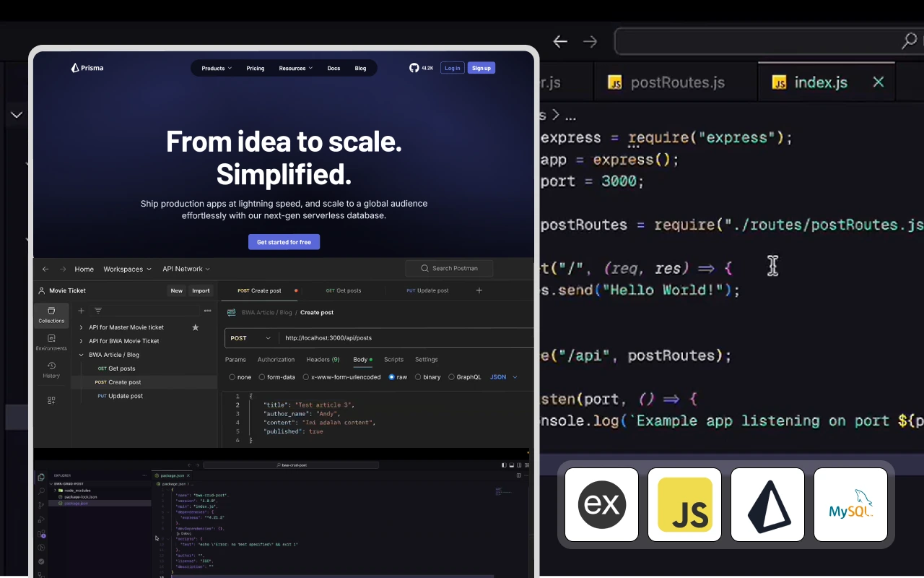Select the x-www-form-urlencoded radio button
Viewport: 924px width, 578px height.
[306, 377]
